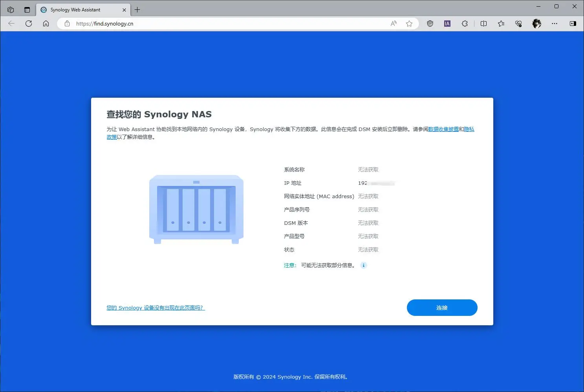Viewport: 584px width, 392px height.
Task: Click the 产品序列号 label
Action: tap(297, 210)
